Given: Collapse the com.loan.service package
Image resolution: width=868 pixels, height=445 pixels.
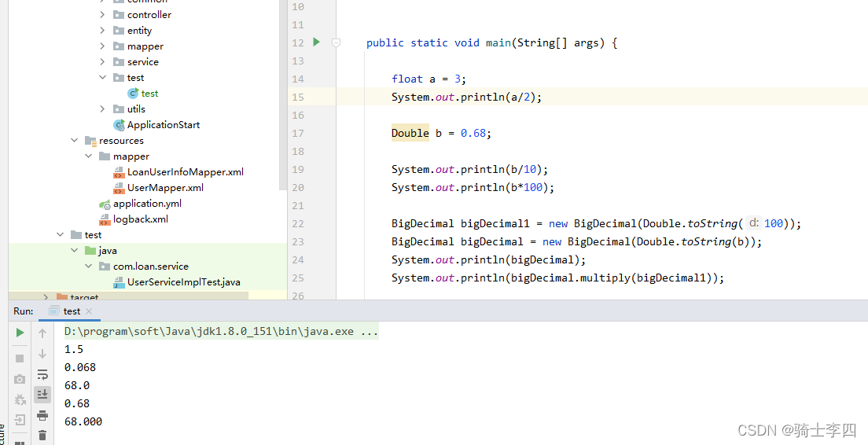Looking at the screenshot, I should coord(89,267).
